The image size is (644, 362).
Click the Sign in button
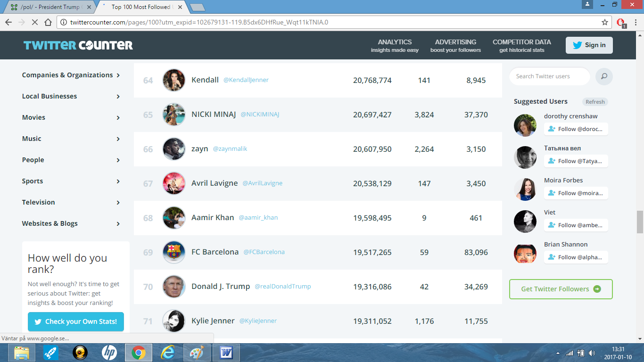(x=589, y=45)
